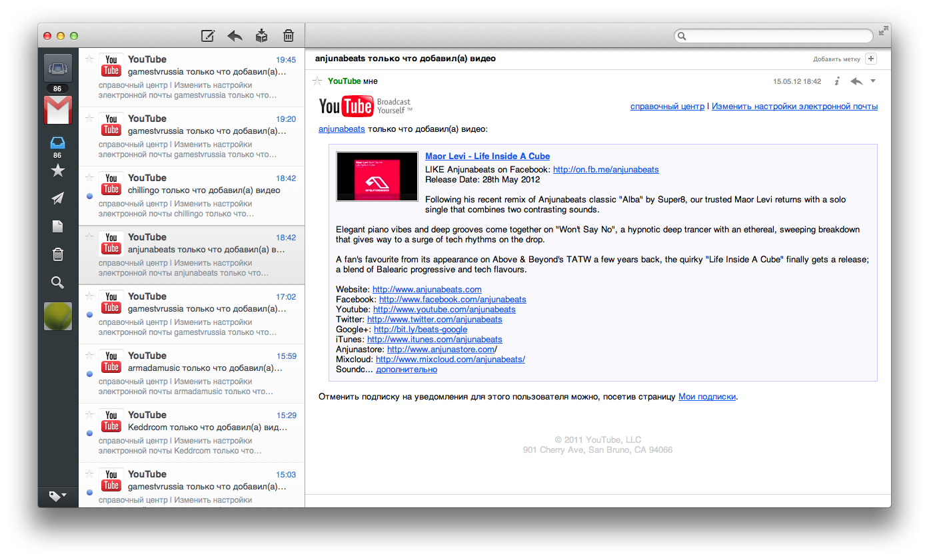Toggle star on the chillingo message
This screenshot has height=560, width=929.
(89, 178)
